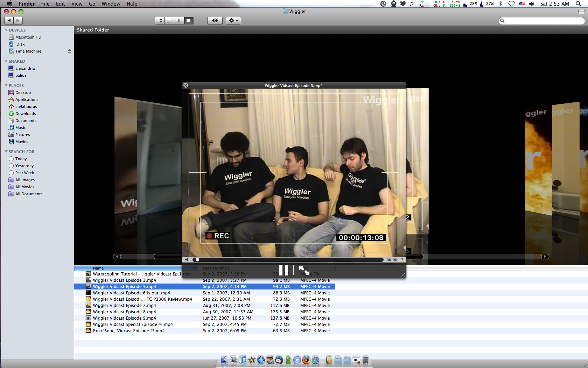588x368 pixels.
Task: Open Spotlight search in menu bar
Action: (578, 4)
